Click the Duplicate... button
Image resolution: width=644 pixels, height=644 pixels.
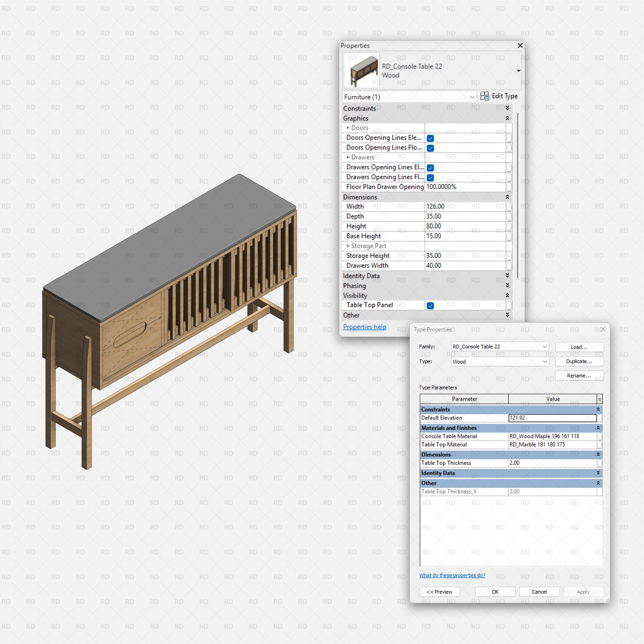[x=579, y=361]
